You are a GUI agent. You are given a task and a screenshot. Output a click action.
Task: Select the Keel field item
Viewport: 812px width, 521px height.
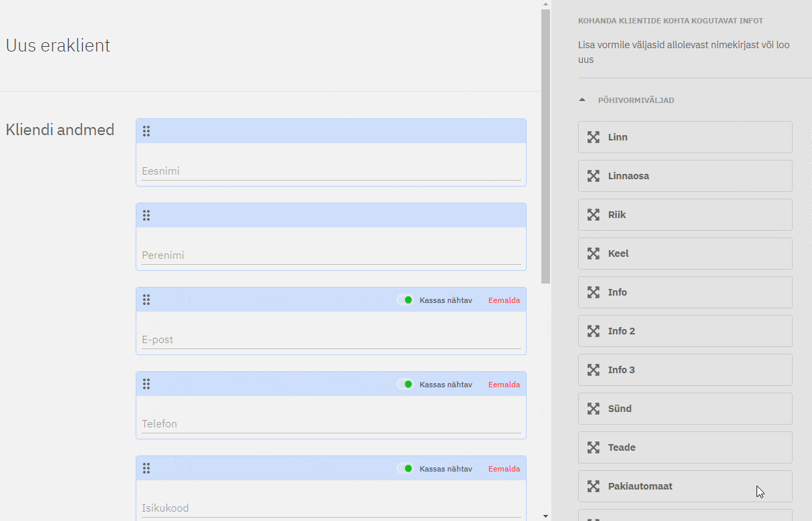(x=684, y=253)
